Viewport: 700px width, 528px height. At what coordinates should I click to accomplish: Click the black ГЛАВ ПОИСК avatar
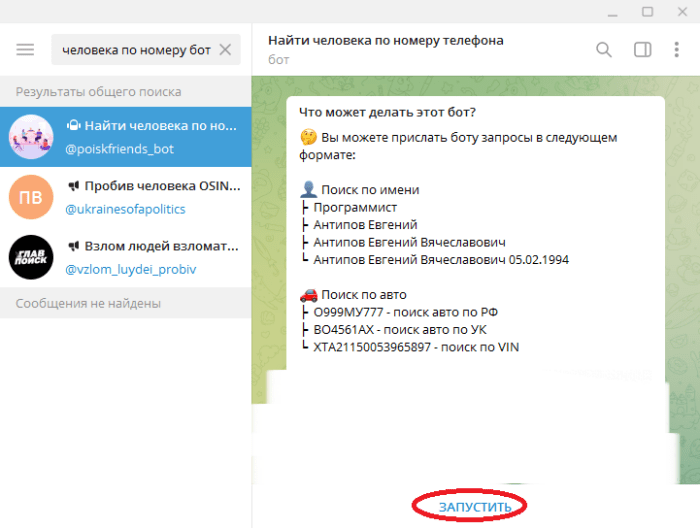point(31,257)
